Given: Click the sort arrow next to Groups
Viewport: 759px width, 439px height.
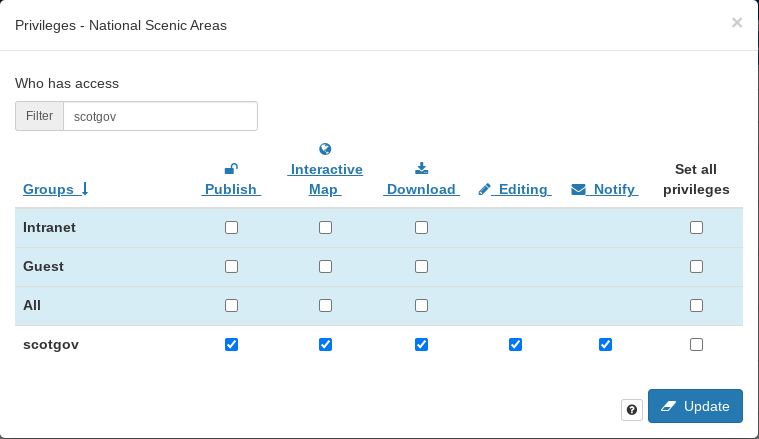Looking at the screenshot, I should (85, 189).
